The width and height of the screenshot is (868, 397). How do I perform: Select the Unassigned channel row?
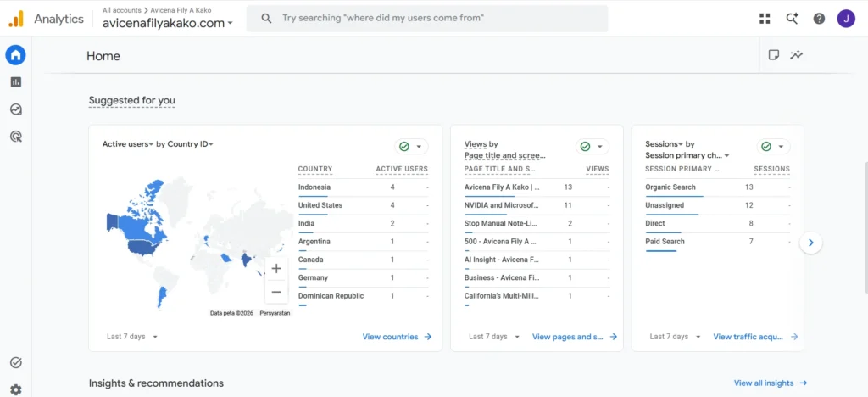coord(718,205)
